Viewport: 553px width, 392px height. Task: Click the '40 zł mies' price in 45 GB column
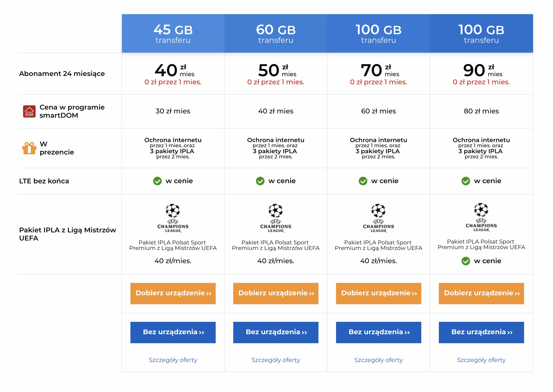(174, 70)
